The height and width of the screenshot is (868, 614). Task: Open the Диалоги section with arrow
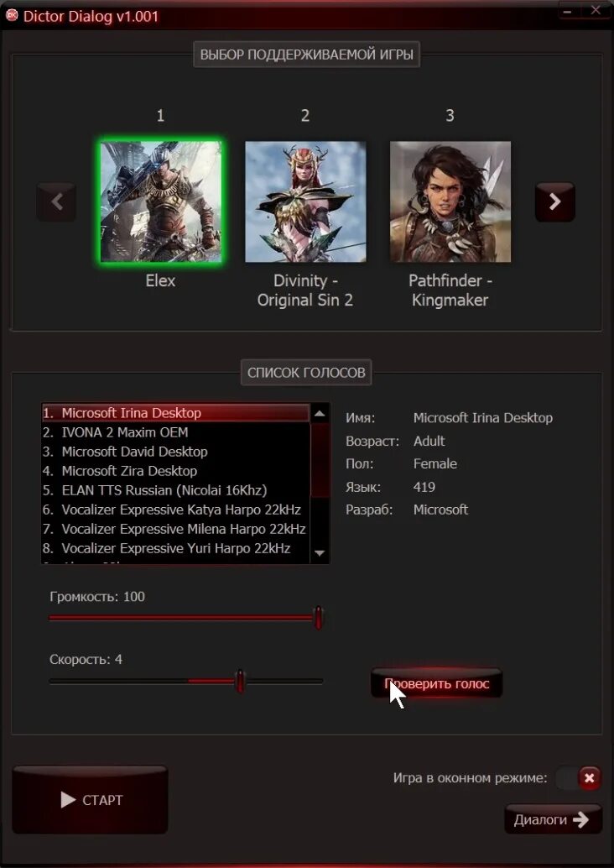point(553,819)
